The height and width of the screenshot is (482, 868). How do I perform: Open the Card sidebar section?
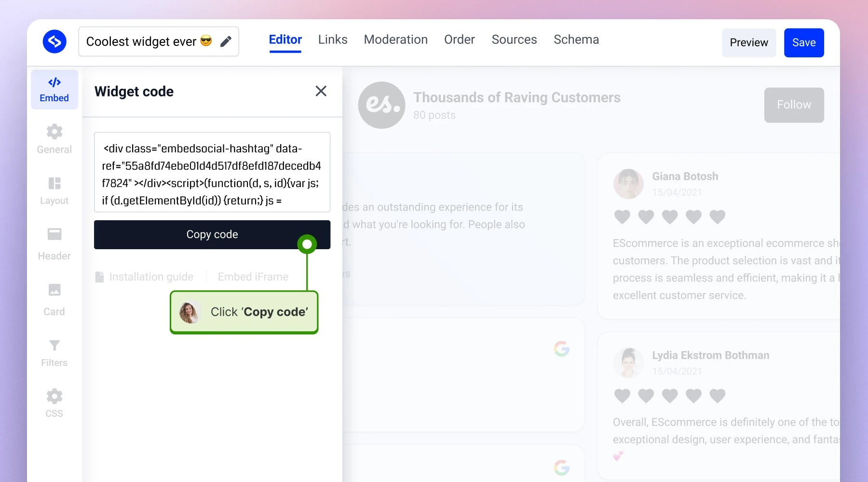pyautogui.click(x=54, y=299)
